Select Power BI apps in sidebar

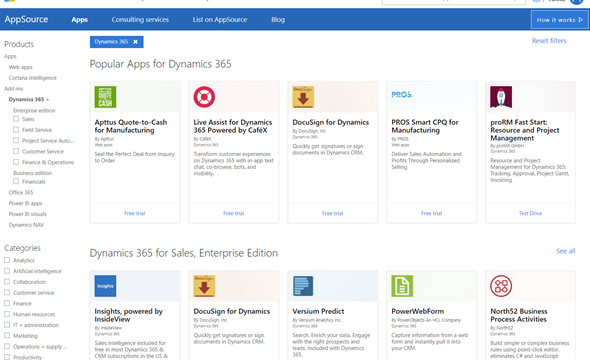(26, 203)
